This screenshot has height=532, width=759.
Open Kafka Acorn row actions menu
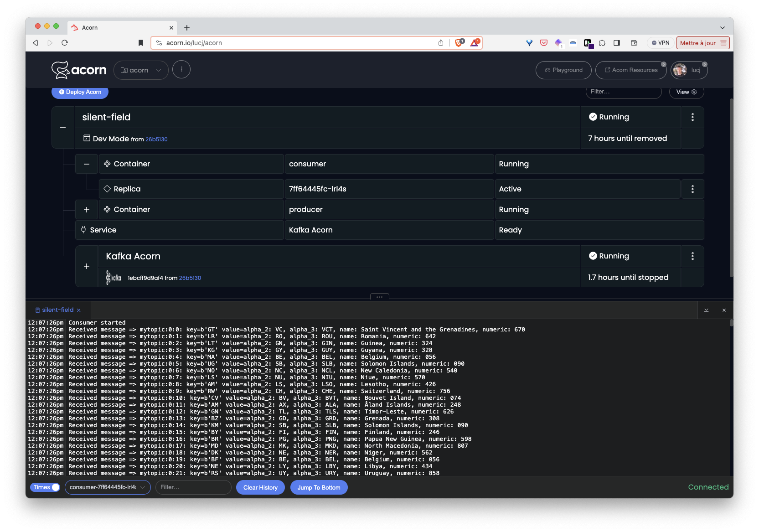[692, 256]
